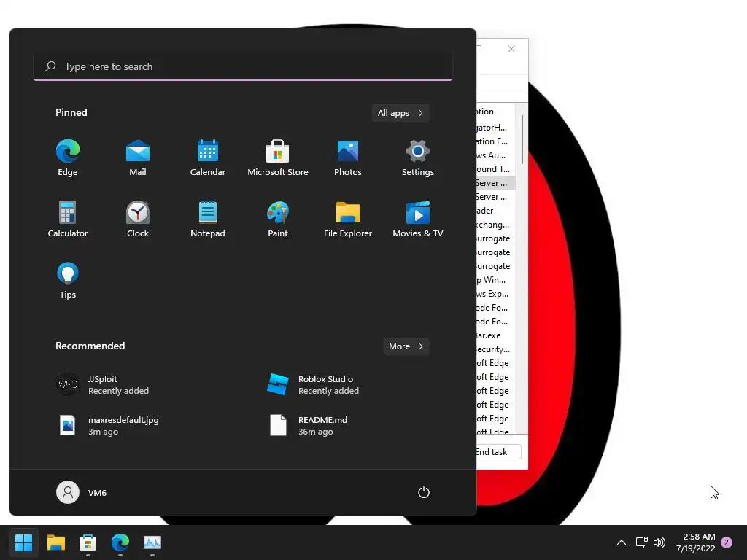747x560 pixels.
Task: Open the Calendar app icon
Action: click(x=208, y=158)
